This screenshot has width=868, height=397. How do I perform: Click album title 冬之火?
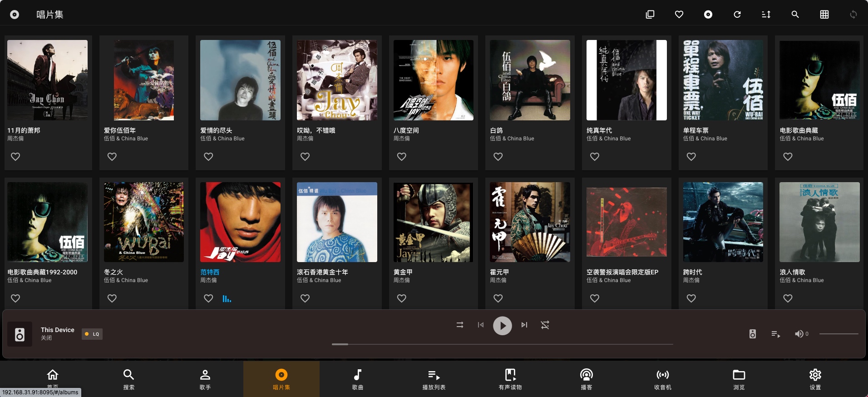113,272
